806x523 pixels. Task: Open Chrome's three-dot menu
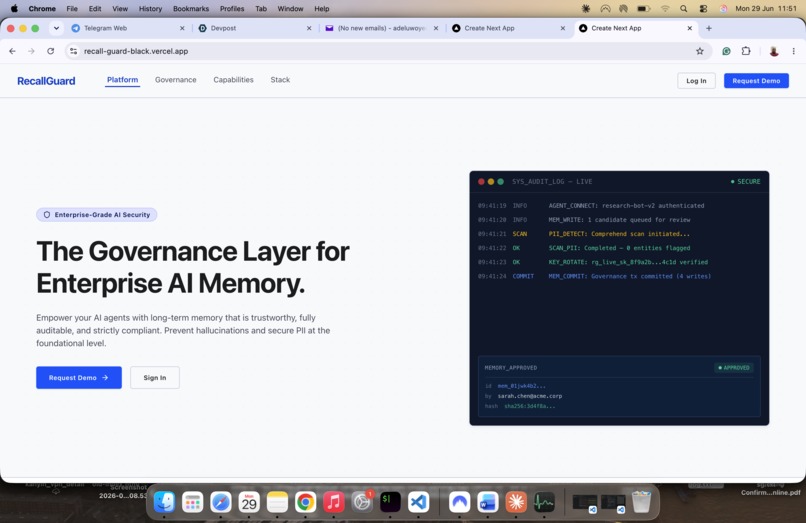(794, 51)
